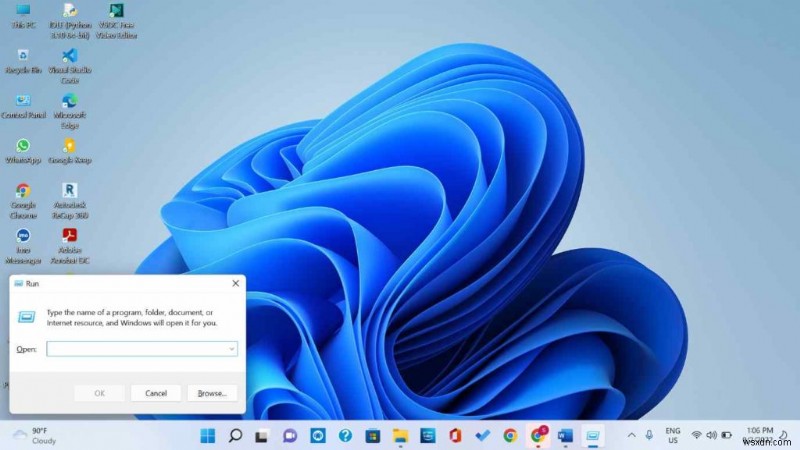
Task: Select the IDLE (Python) desktop shortcut
Action: tap(70, 21)
